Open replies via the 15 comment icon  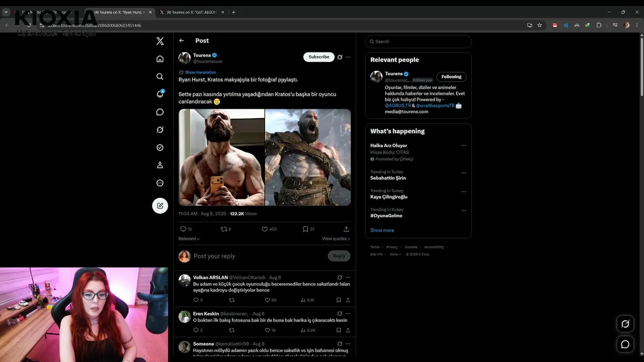click(186, 229)
